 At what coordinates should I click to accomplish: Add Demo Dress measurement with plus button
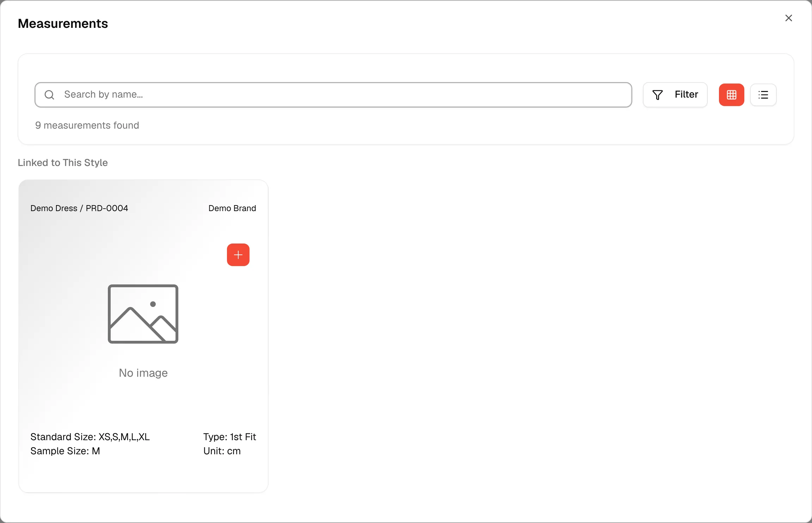click(238, 255)
